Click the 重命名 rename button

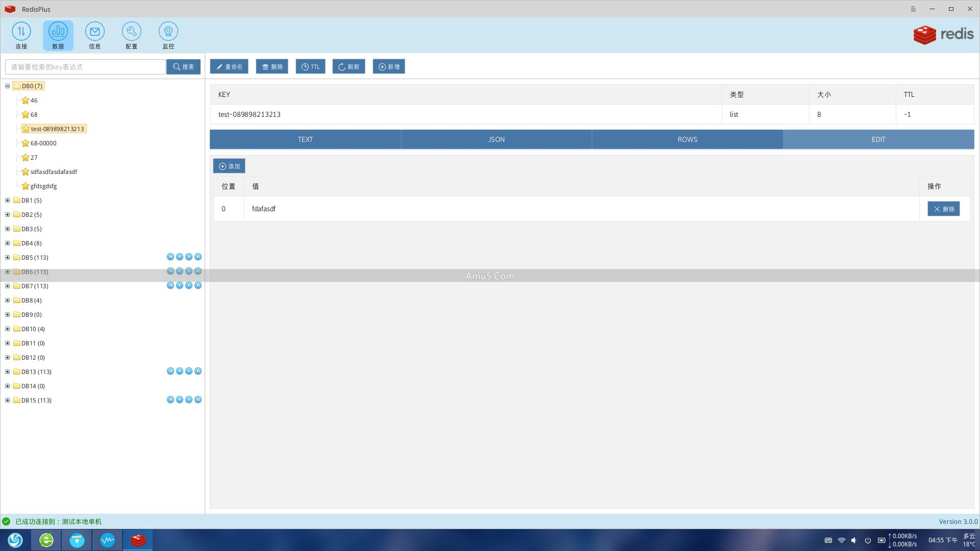click(229, 67)
